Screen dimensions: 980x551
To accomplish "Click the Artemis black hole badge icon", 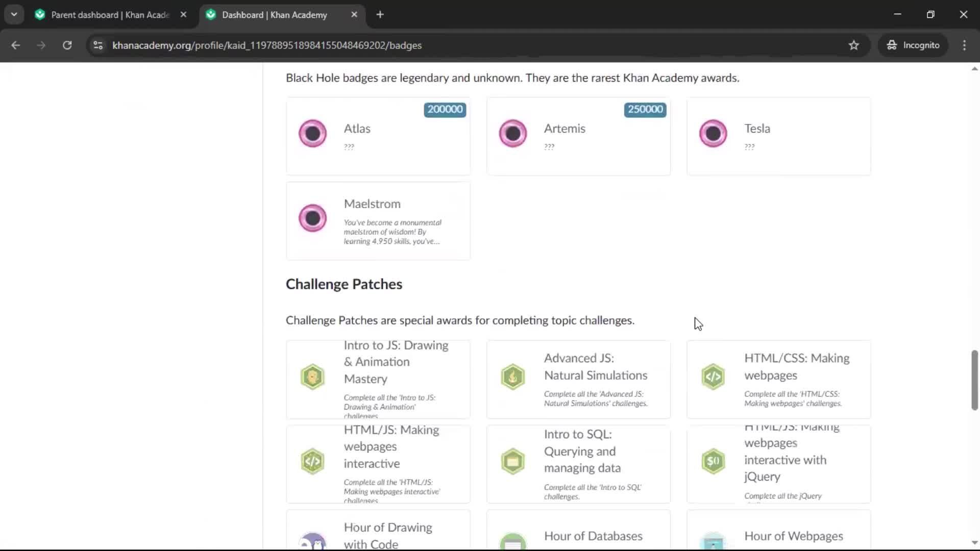I will point(512,134).
